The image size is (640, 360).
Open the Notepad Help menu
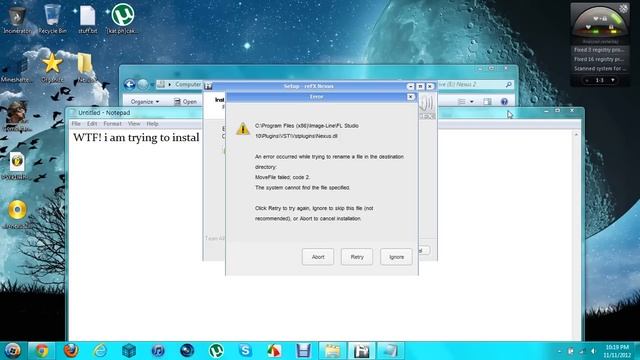(152, 124)
